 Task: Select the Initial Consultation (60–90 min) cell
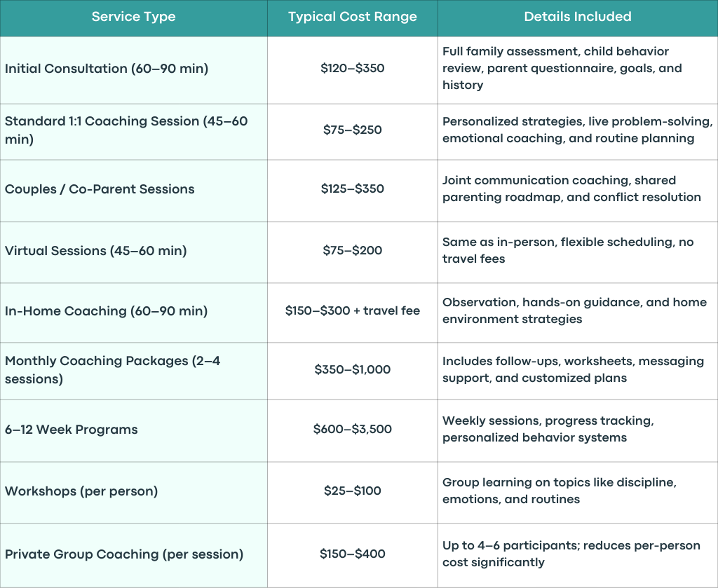tap(134, 70)
